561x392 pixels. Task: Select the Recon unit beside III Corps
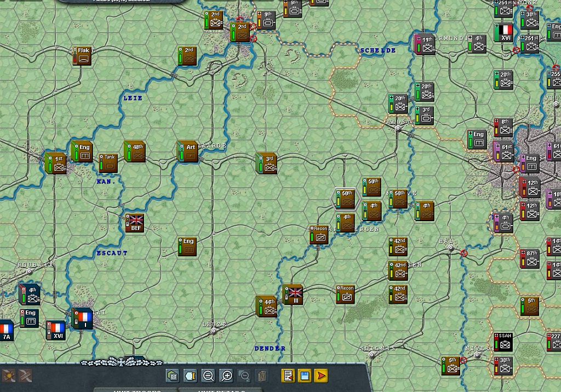tap(346, 295)
